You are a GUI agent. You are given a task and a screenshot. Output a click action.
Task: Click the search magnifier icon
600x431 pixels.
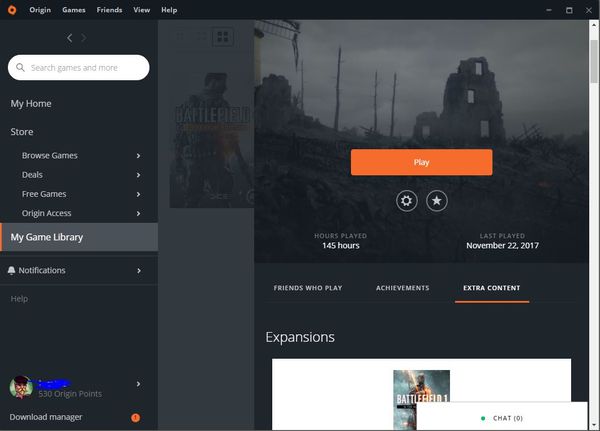click(x=20, y=68)
